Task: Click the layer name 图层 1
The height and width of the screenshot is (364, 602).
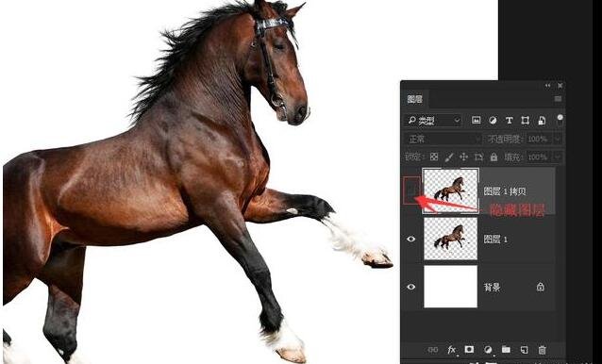Action: (x=495, y=240)
